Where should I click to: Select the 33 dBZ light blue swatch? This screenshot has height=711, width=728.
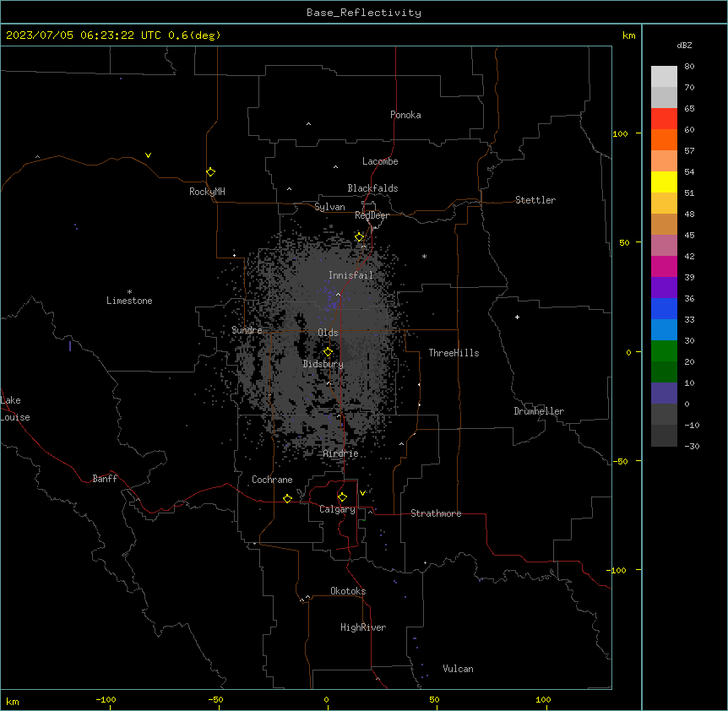664,329
